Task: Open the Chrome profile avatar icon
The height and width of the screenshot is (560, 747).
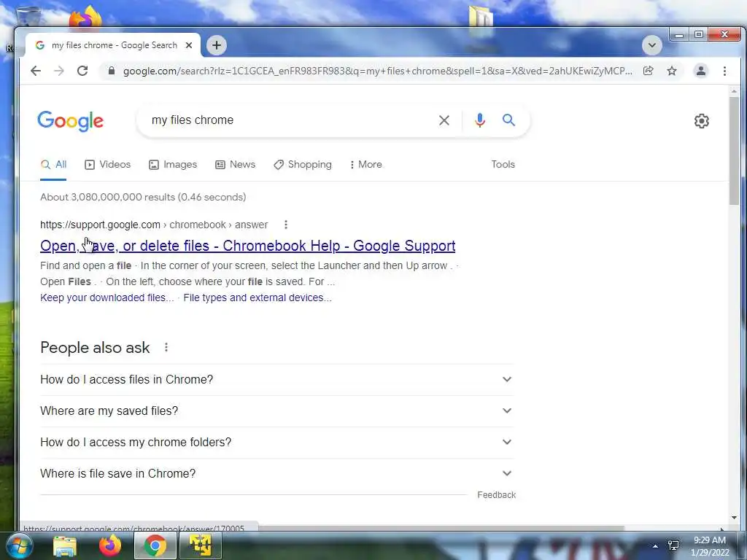Action: click(x=701, y=71)
